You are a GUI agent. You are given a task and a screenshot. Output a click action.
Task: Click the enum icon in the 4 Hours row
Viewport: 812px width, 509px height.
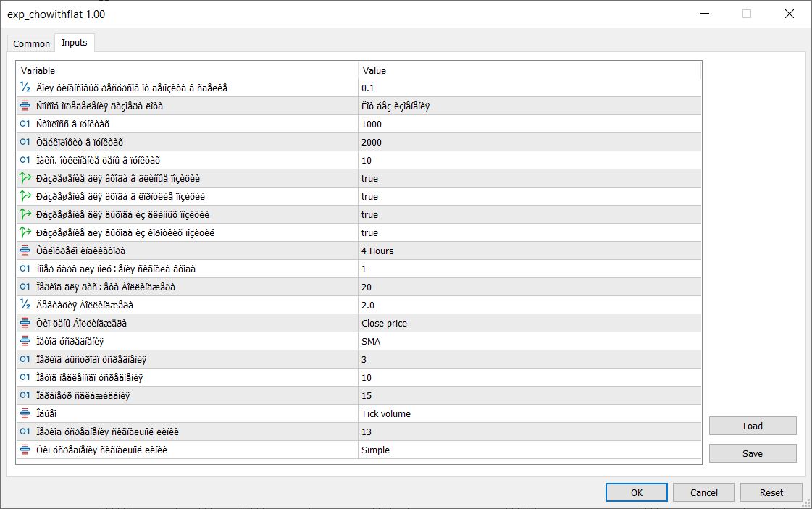[x=25, y=251]
